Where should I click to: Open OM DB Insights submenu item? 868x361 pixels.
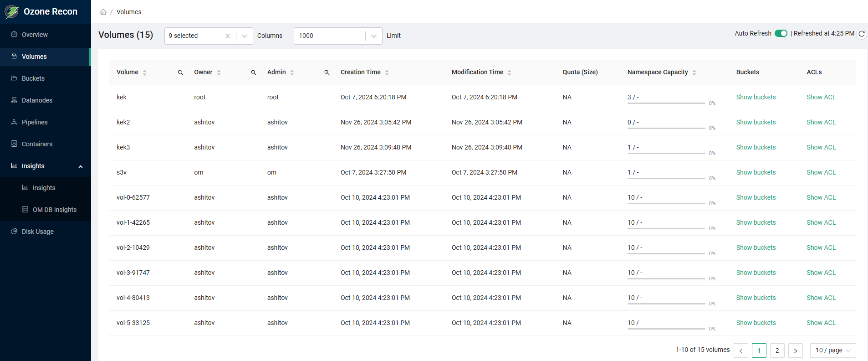(x=46, y=210)
